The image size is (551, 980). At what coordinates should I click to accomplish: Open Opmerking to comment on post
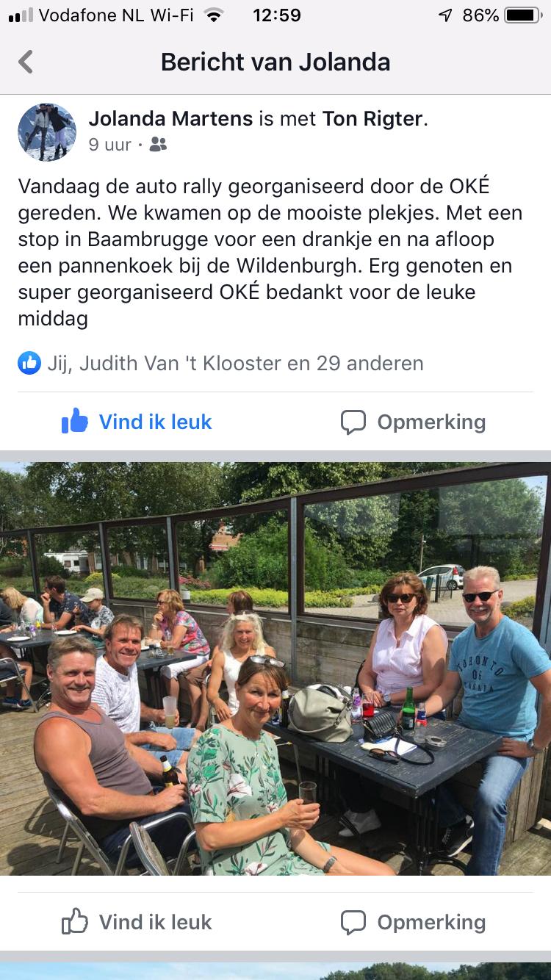pos(413,422)
